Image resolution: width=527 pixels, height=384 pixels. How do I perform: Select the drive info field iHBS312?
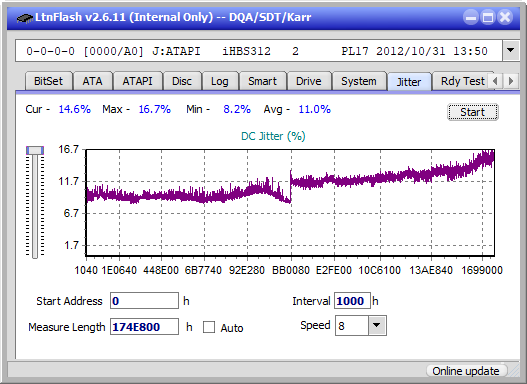click(258, 51)
